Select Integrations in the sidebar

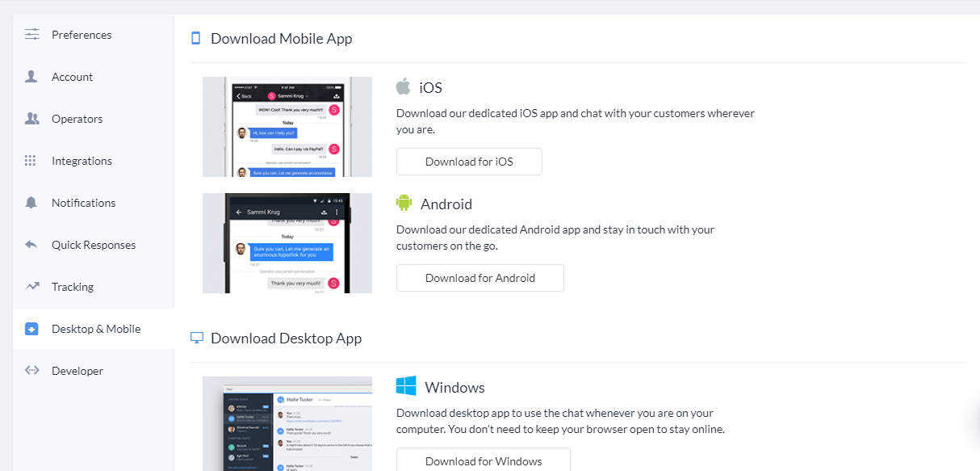click(x=93, y=161)
